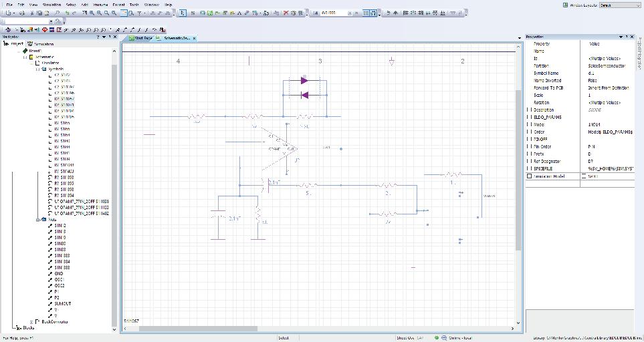Click the blue square icon in lower toolbar
This screenshot has height=342, width=644.
tap(51, 29)
